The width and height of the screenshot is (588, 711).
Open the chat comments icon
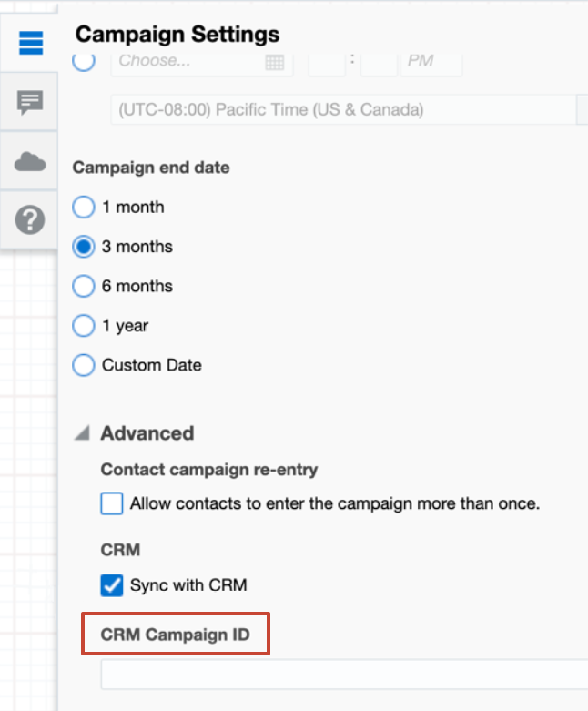[31, 102]
